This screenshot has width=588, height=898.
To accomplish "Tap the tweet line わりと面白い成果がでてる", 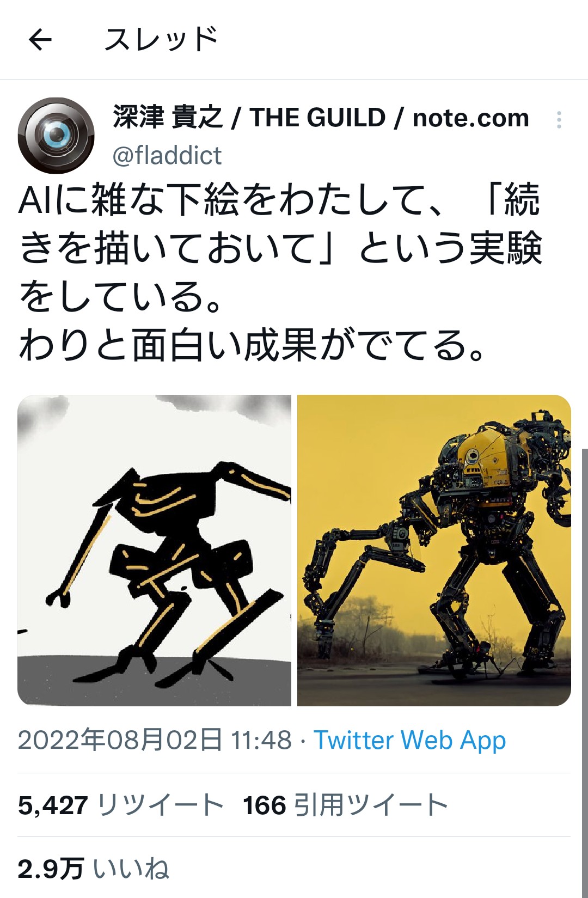I will 252,345.
